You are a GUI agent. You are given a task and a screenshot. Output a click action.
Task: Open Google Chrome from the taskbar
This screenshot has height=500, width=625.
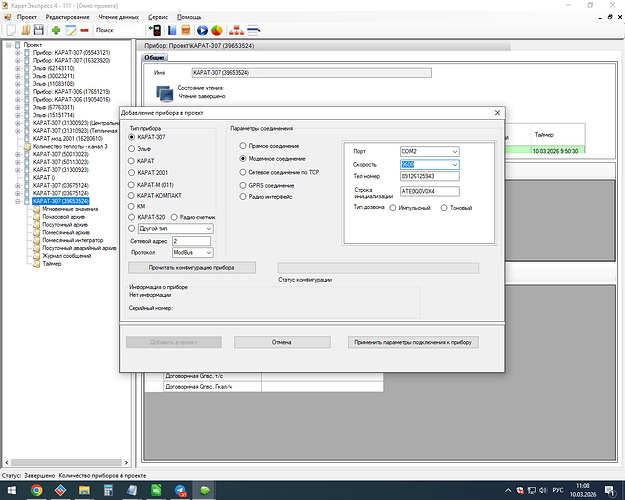tap(37, 489)
